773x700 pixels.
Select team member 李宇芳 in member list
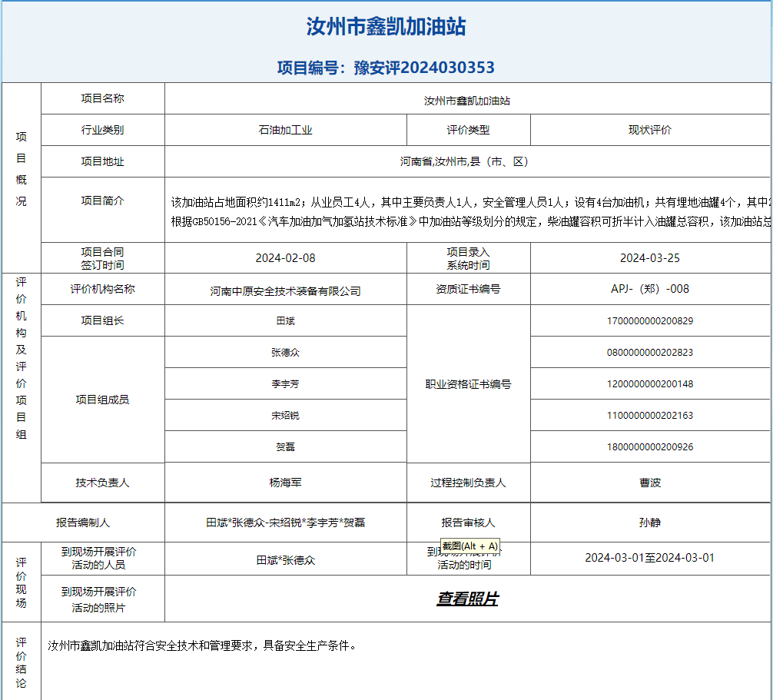285,384
